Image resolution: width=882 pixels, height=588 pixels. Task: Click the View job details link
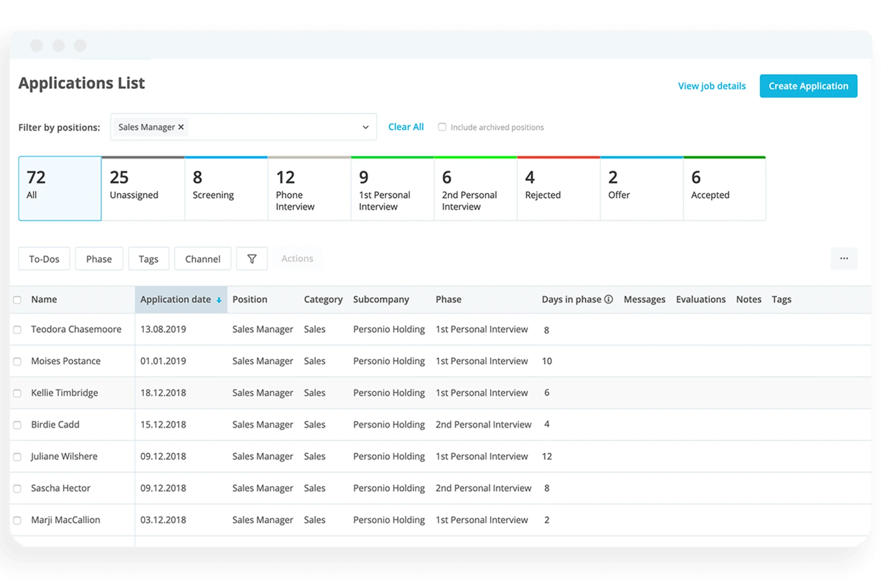click(x=711, y=86)
